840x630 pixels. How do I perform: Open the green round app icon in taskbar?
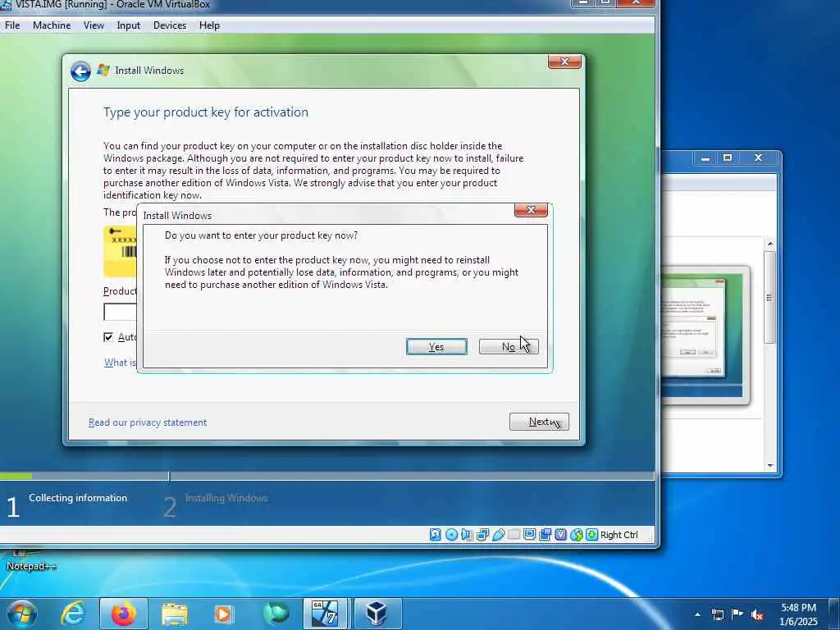pyautogui.click(x=276, y=614)
